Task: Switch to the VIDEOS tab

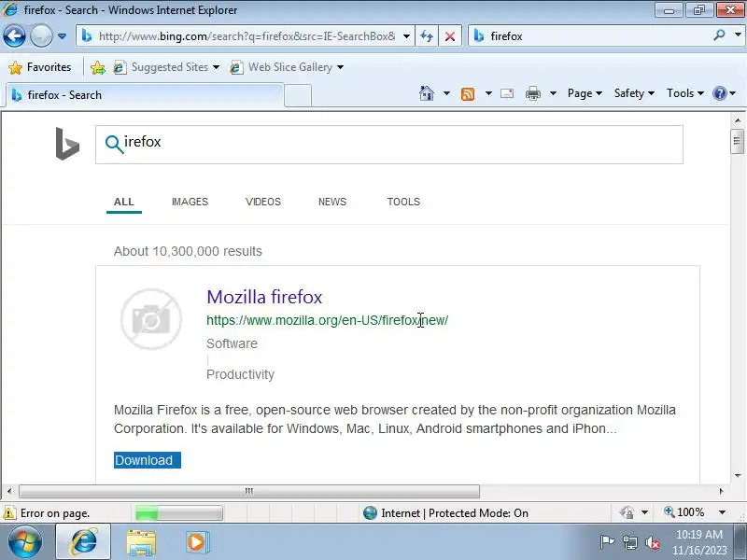Action: click(x=263, y=202)
